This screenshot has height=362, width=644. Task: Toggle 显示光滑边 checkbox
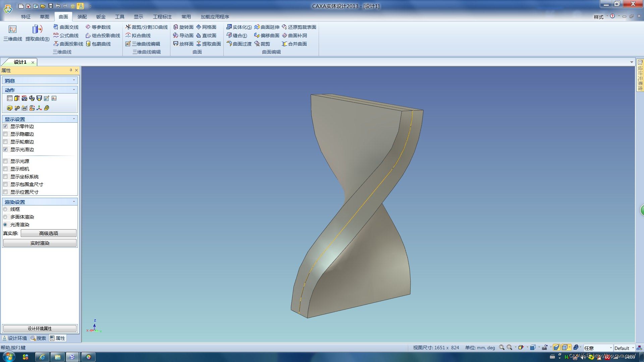(x=5, y=149)
